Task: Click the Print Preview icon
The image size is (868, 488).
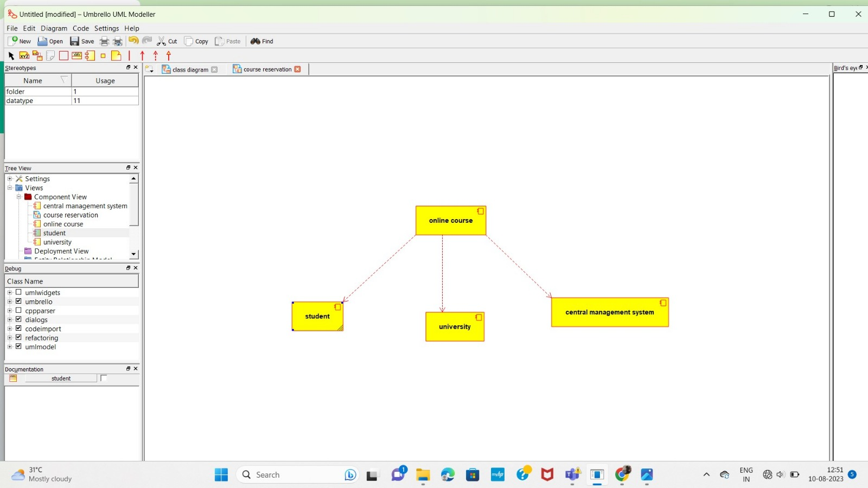Action: tap(118, 41)
